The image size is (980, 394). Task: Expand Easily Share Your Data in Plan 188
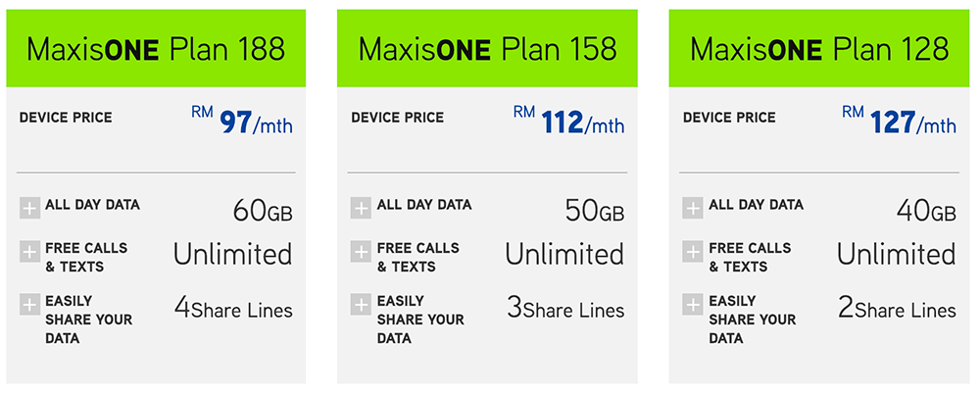coord(30,305)
